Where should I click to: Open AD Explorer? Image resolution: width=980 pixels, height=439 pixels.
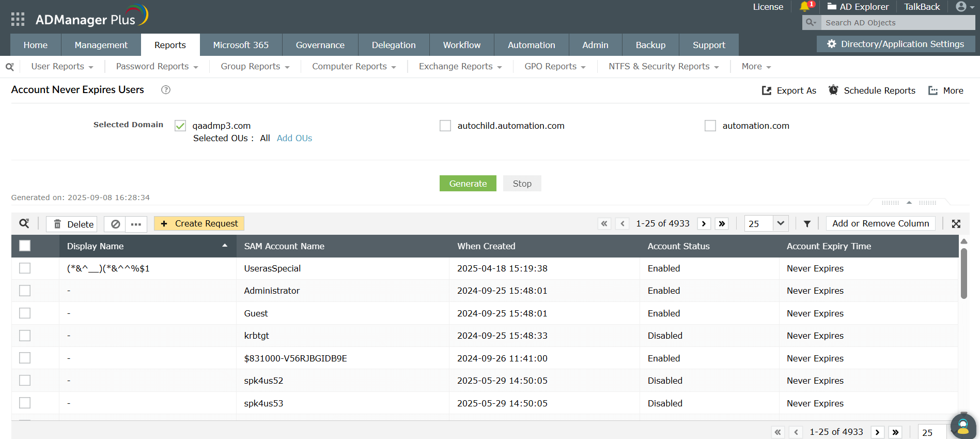point(858,7)
